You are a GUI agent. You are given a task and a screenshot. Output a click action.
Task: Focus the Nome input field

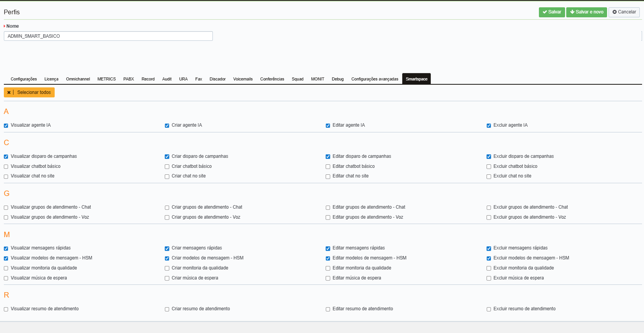click(108, 36)
